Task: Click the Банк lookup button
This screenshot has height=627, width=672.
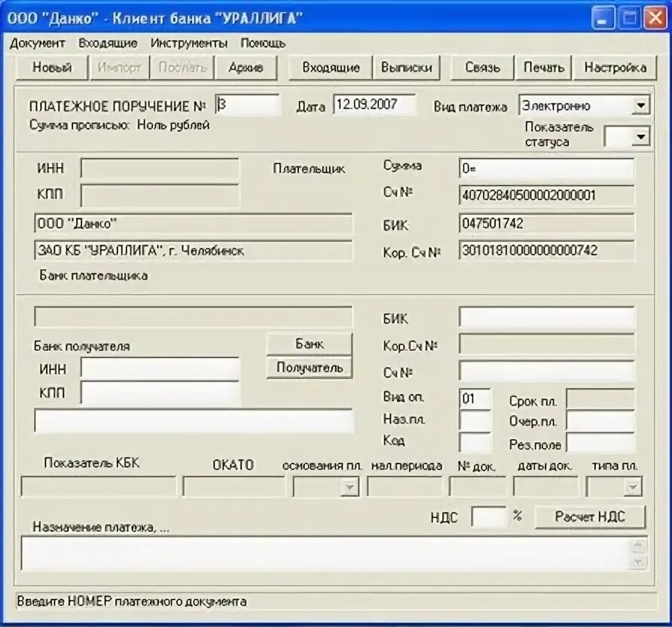Action: point(309,344)
